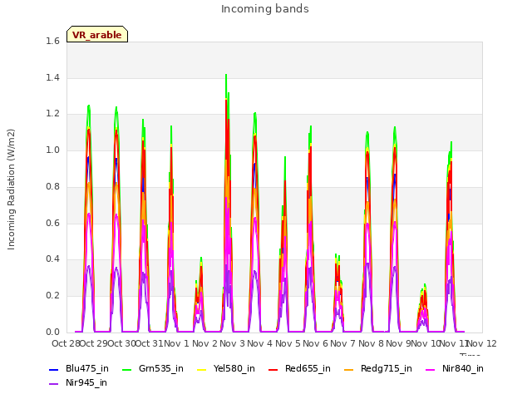This screenshot has width=532, height=399.
Task: Click the blue Blu475_in legend swatch
Action: click(x=54, y=369)
